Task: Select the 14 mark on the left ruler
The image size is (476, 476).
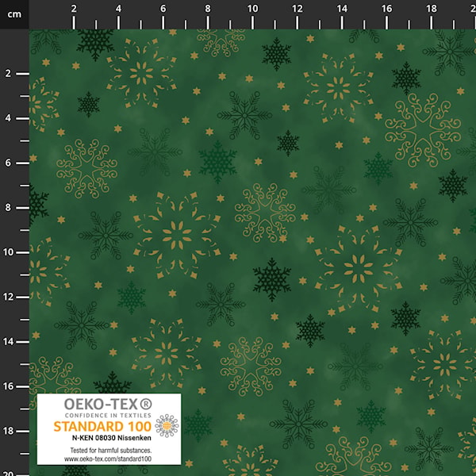Action: pyautogui.click(x=8, y=342)
